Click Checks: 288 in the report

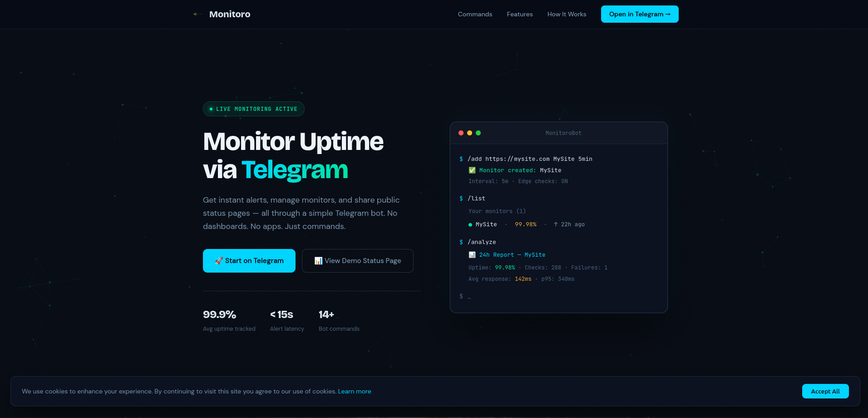click(543, 268)
